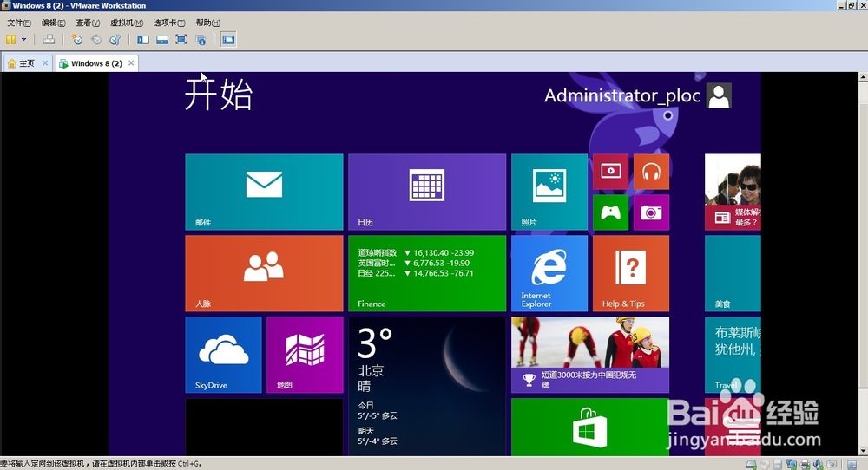
Task: Click the vertical scrollbar down arrow
Action: click(x=863, y=451)
